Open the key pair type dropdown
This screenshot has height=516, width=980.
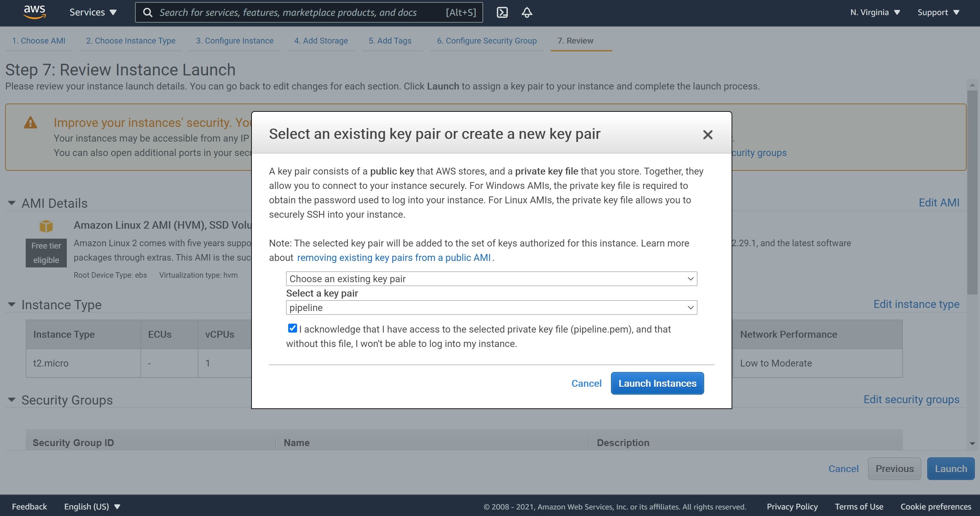click(491, 279)
